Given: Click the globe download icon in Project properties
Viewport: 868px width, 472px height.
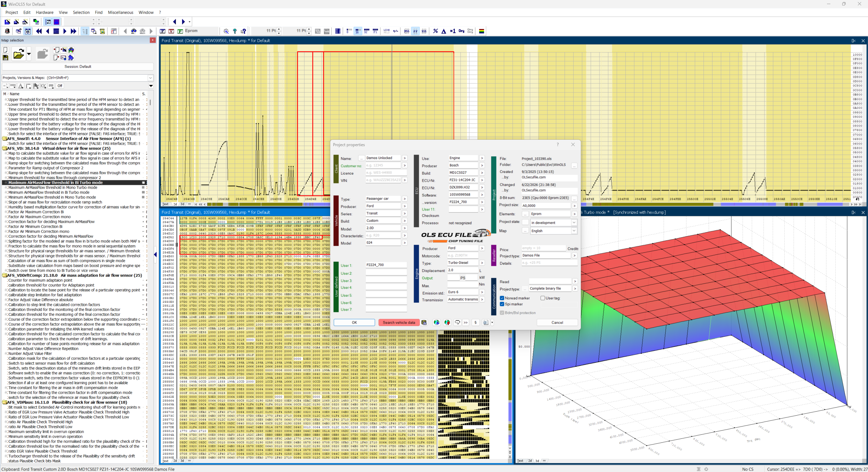Looking at the screenshot, I should pyautogui.click(x=437, y=322).
